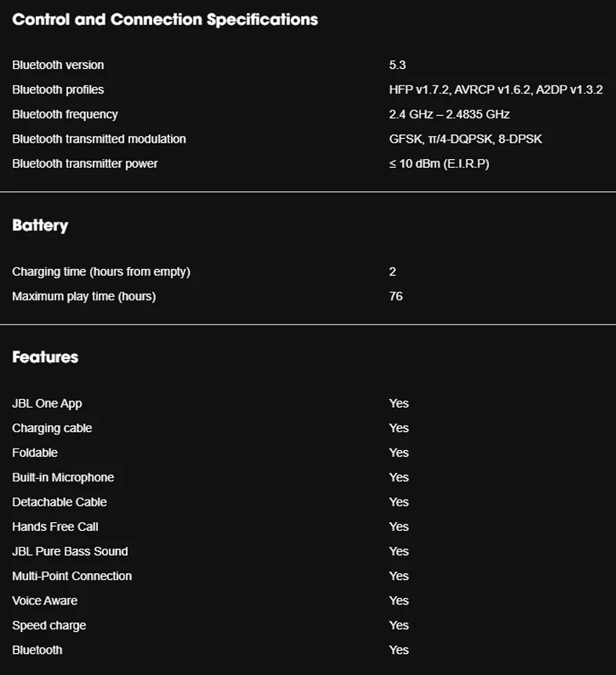Click the Control and Connection Specifications heading
The height and width of the screenshot is (675, 616).
[165, 20]
